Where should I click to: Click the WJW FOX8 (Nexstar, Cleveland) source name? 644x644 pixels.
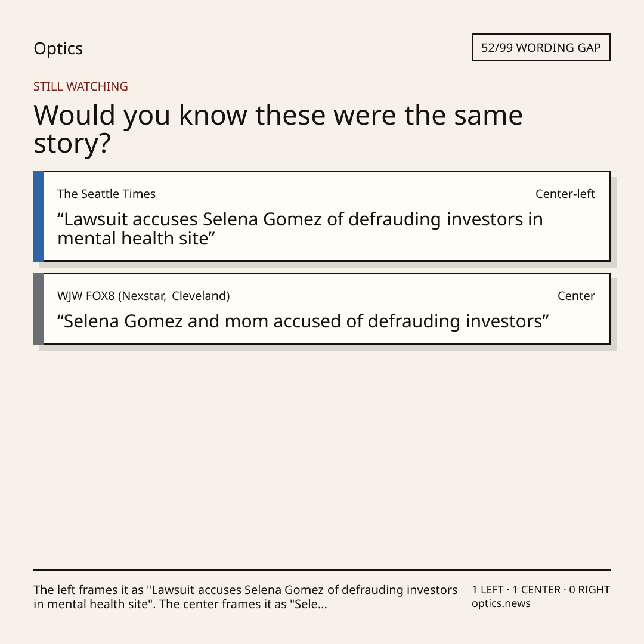143,296
